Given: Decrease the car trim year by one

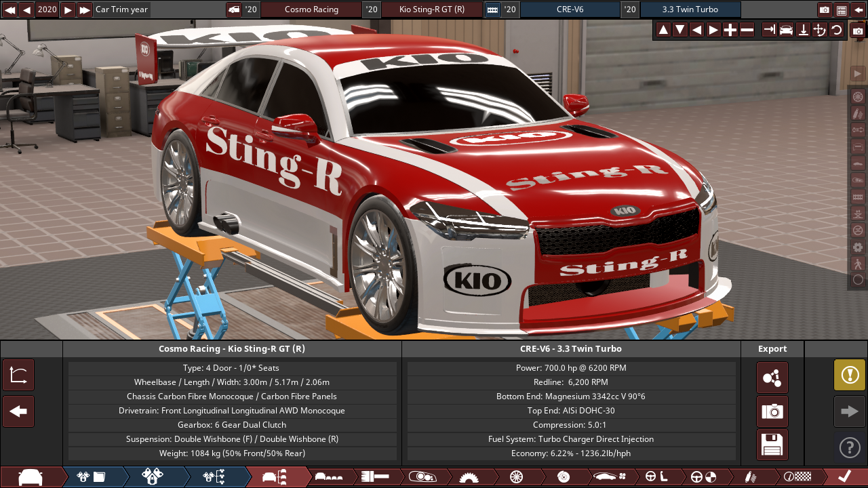Looking at the screenshot, I should coord(26,9).
